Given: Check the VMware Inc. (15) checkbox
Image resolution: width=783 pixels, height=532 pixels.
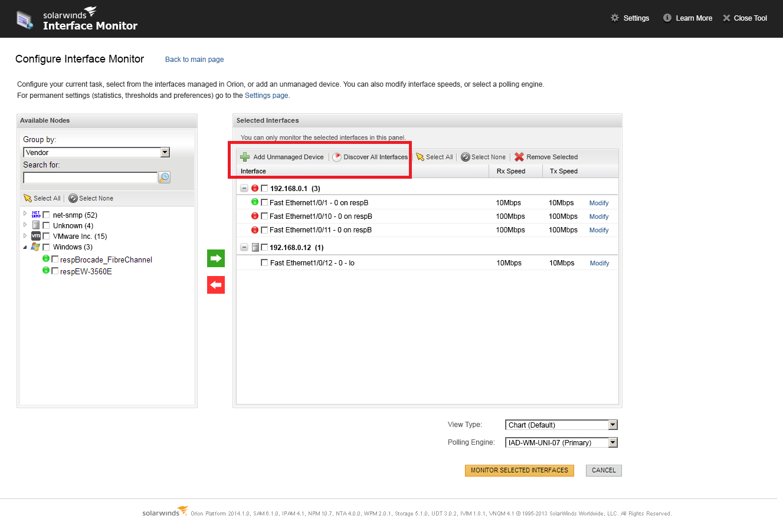Looking at the screenshot, I should pyautogui.click(x=46, y=237).
